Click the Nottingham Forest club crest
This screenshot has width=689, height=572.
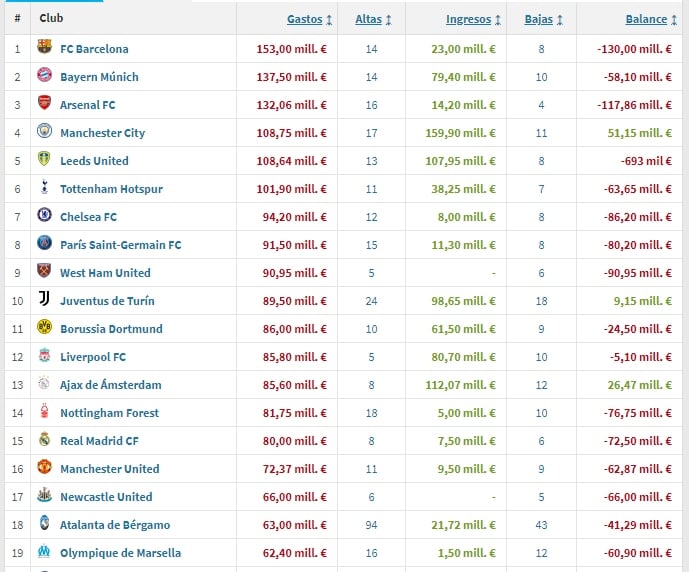coord(44,411)
